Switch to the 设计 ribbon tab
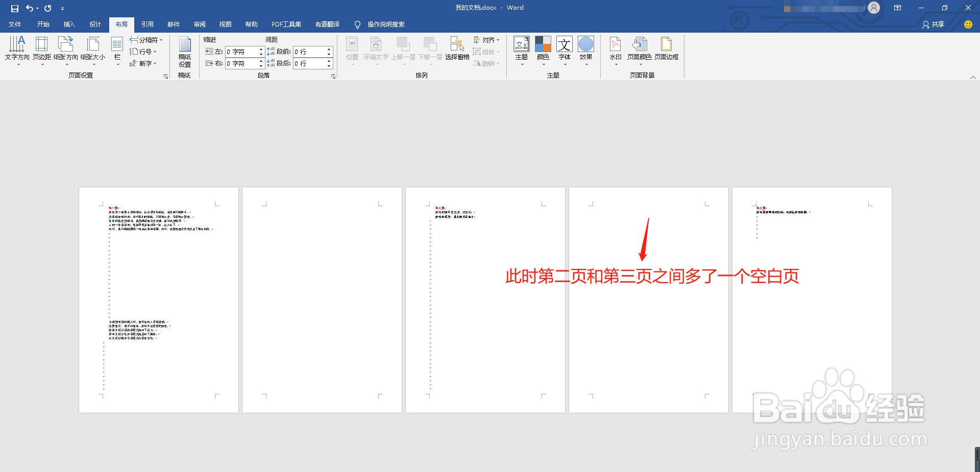This screenshot has width=980, height=472. [95, 24]
